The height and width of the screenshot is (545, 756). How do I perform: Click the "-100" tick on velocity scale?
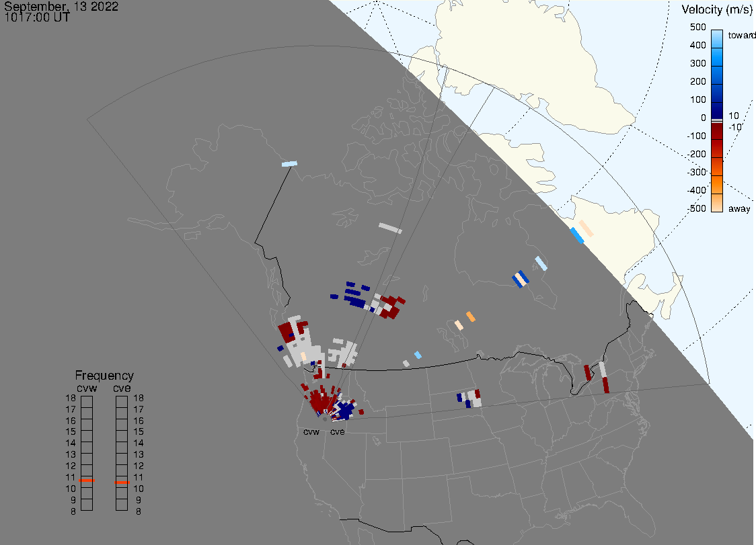click(696, 136)
